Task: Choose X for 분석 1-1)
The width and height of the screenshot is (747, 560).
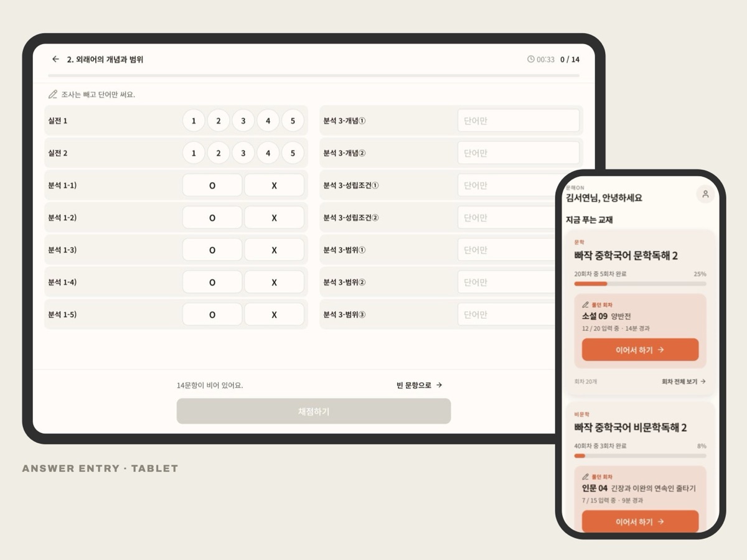Action: coord(274,185)
